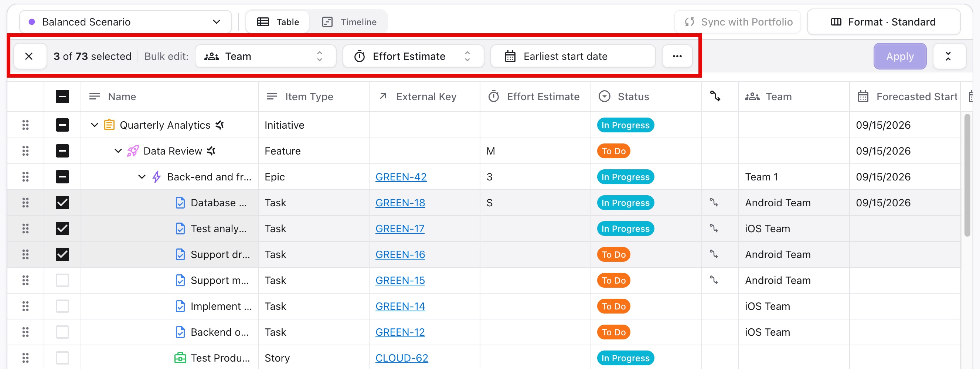Open the CLOUD-62 link
This screenshot has width=980, height=369.
click(402, 358)
